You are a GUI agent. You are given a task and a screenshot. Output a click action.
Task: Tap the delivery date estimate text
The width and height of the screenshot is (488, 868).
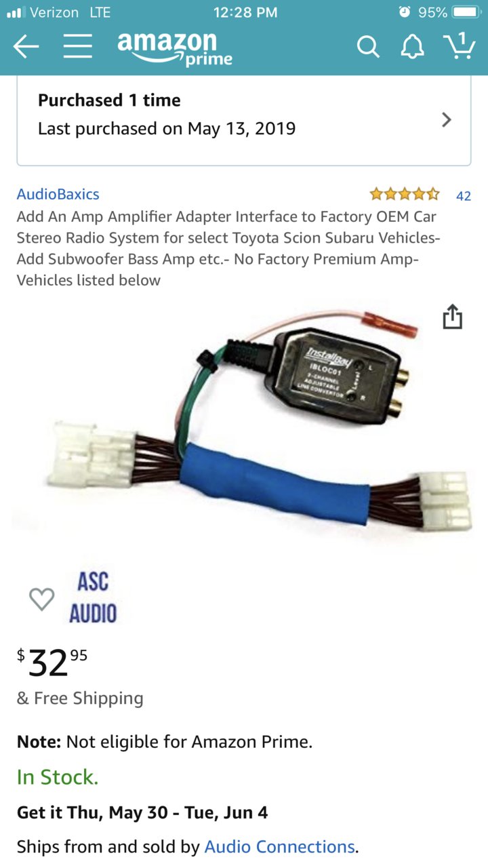tap(142, 812)
